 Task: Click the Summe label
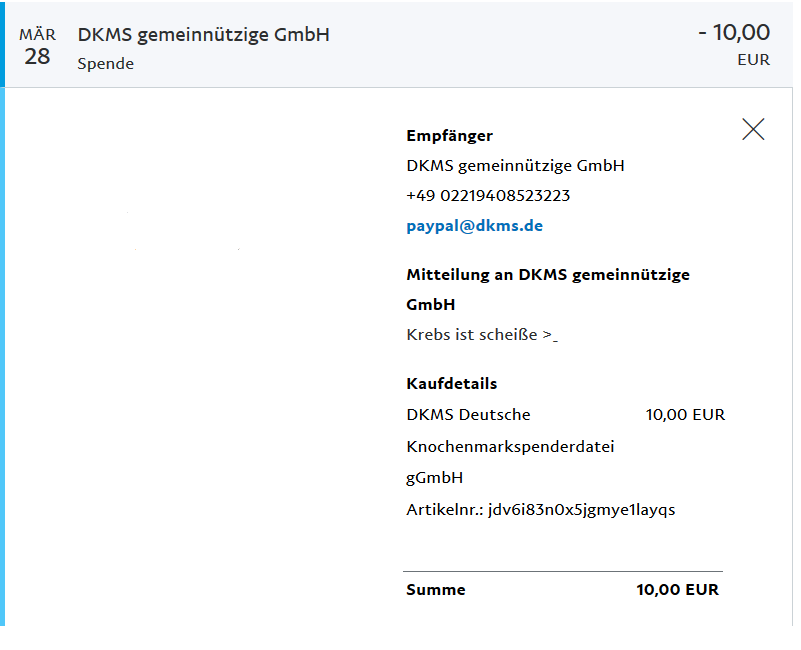tap(436, 590)
